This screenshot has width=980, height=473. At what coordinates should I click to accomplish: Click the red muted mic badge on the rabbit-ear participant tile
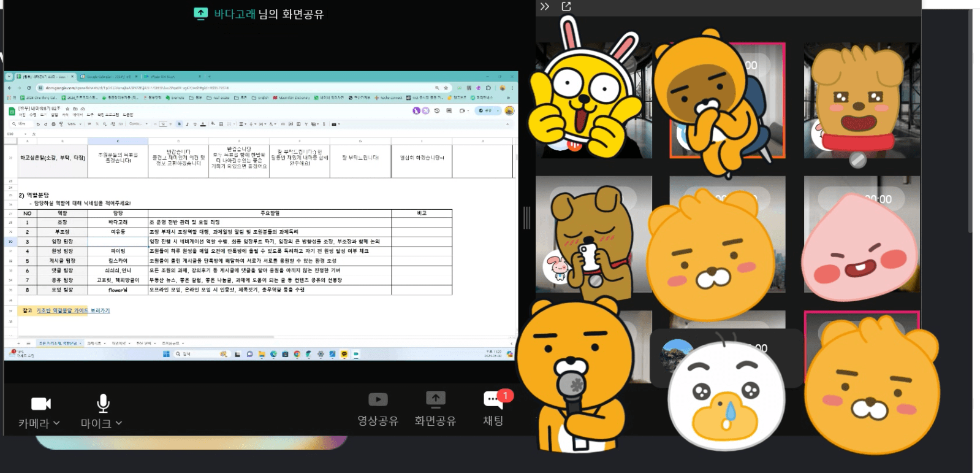[574, 145]
